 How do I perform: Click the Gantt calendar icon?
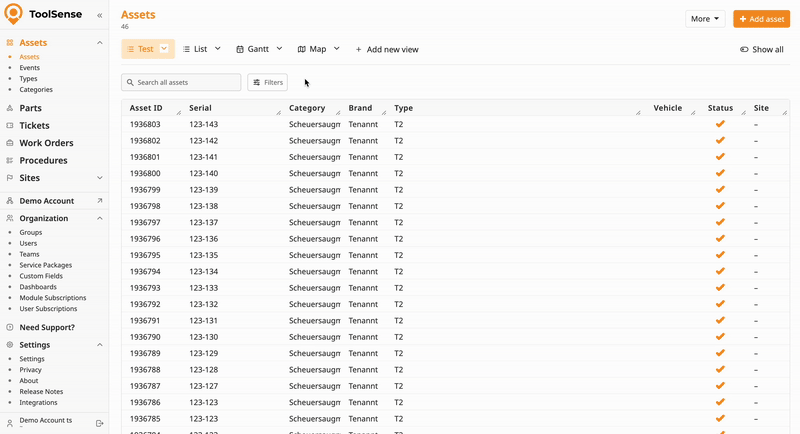(x=240, y=49)
